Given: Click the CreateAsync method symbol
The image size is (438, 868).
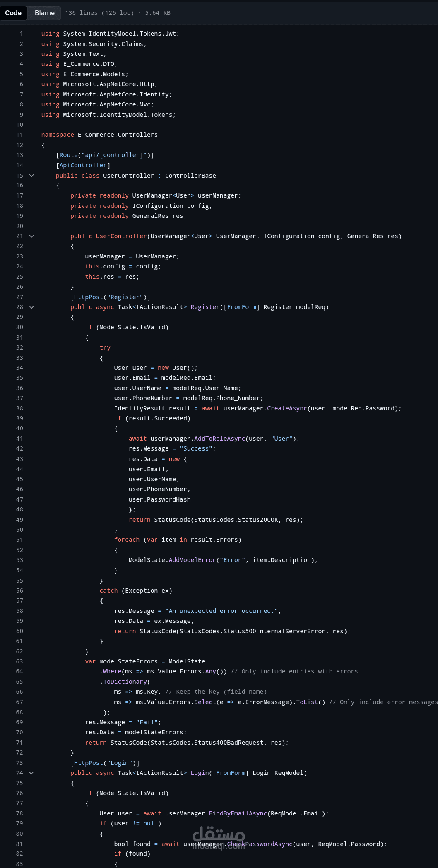Looking at the screenshot, I should pyautogui.click(x=287, y=408).
